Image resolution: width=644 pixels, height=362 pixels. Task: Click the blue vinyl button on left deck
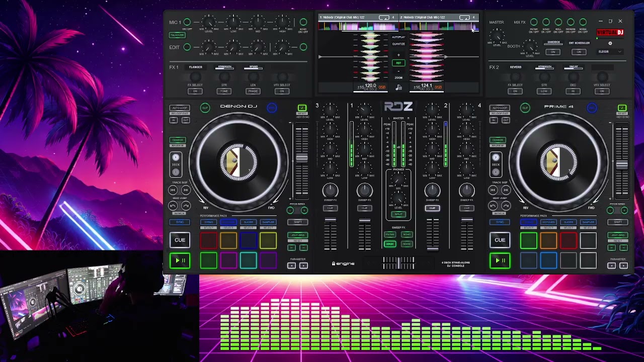coord(272,108)
